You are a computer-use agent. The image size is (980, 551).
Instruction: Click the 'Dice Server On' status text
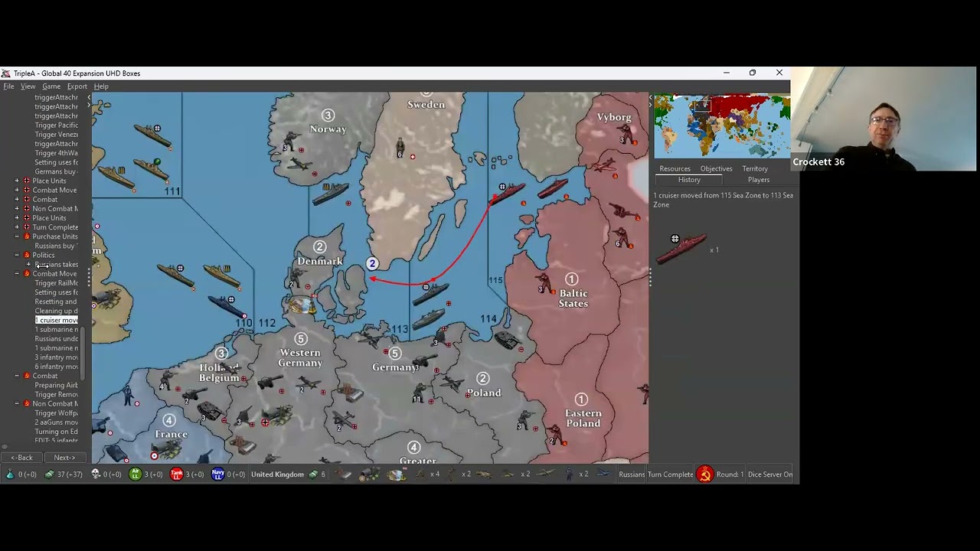click(770, 474)
